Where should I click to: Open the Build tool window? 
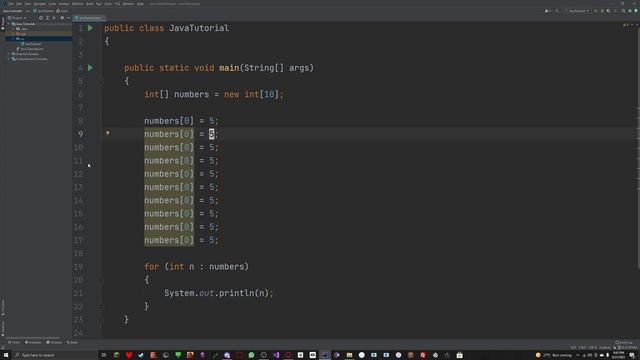click(x=72, y=342)
